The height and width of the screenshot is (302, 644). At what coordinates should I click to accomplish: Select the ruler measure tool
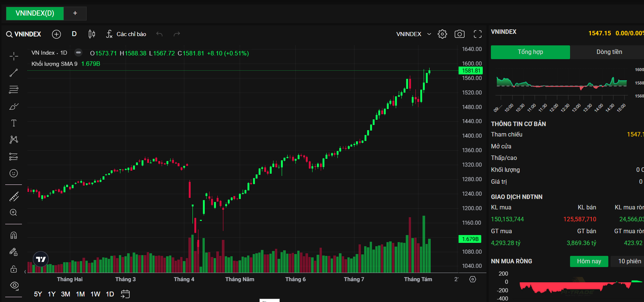pyautogui.click(x=14, y=196)
